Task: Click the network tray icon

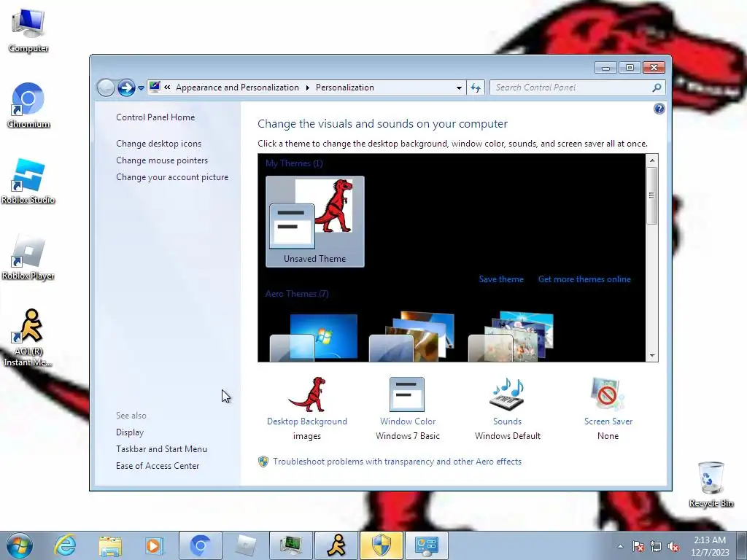Action: pyautogui.click(x=656, y=546)
